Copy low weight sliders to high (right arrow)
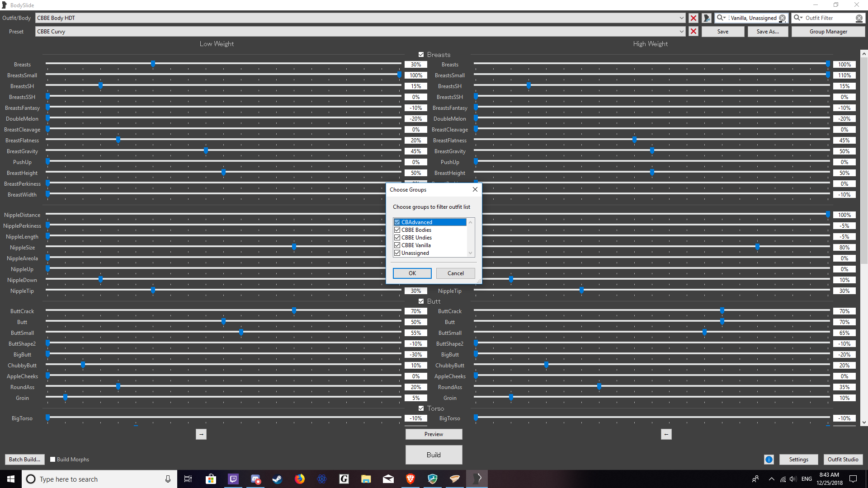868x488 pixels. point(201,434)
